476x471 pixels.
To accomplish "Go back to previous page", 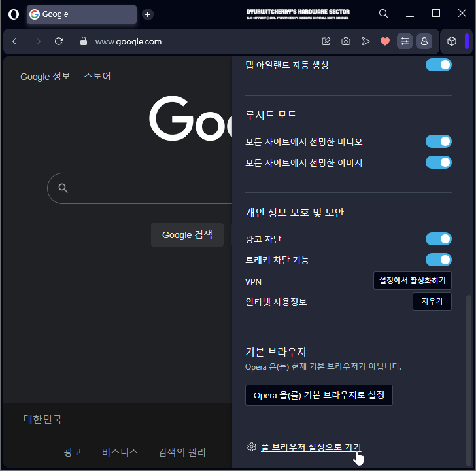I will [14, 41].
